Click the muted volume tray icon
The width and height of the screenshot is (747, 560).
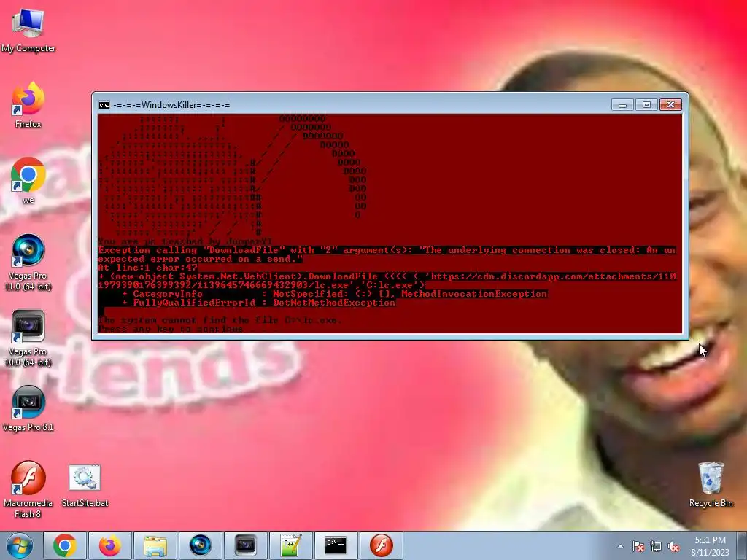[x=673, y=547]
